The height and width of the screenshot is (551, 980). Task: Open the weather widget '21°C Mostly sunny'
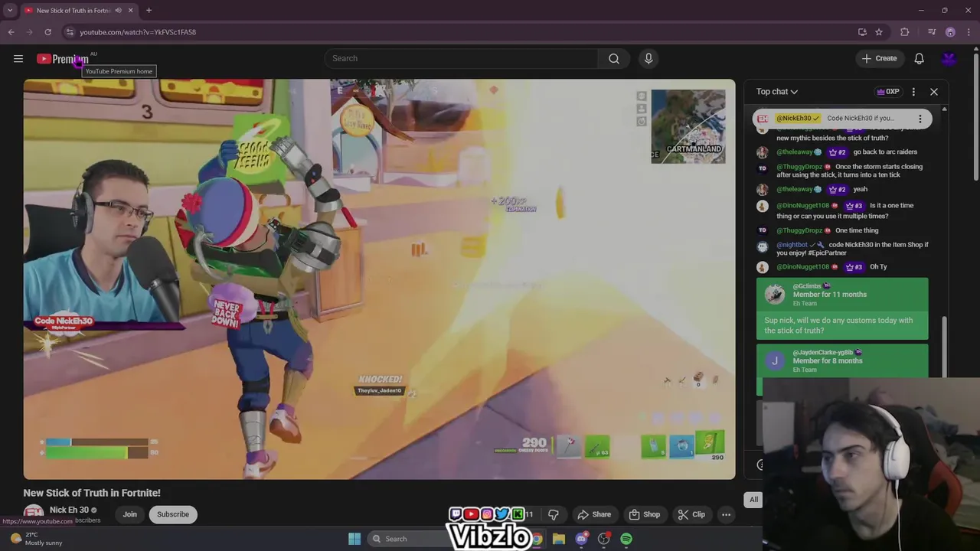37,539
